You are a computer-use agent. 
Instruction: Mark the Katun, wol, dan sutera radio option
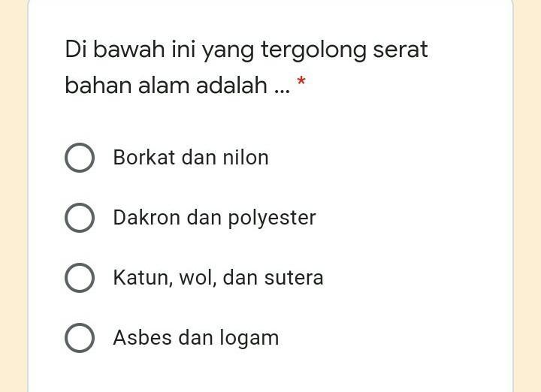tap(80, 278)
